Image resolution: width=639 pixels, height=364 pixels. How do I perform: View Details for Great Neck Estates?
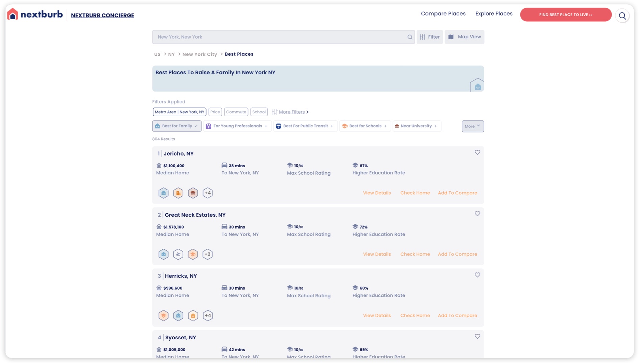point(377,254)
